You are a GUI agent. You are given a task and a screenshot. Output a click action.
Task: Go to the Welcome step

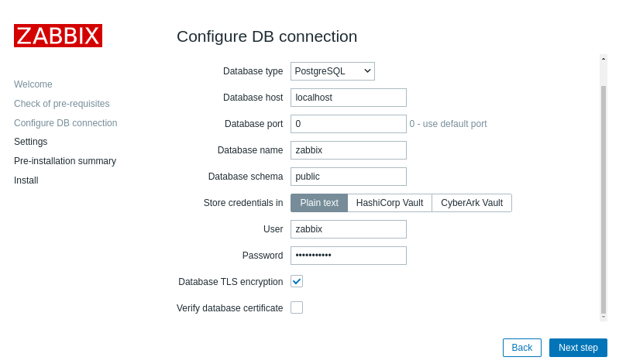click(x=33, y=84)
